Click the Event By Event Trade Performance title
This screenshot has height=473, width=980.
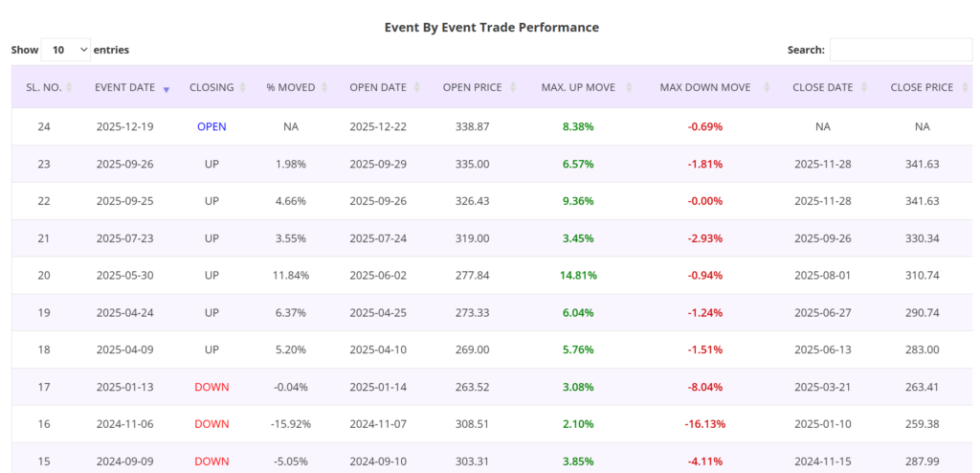pyautogui.click(x=491, y=27)
